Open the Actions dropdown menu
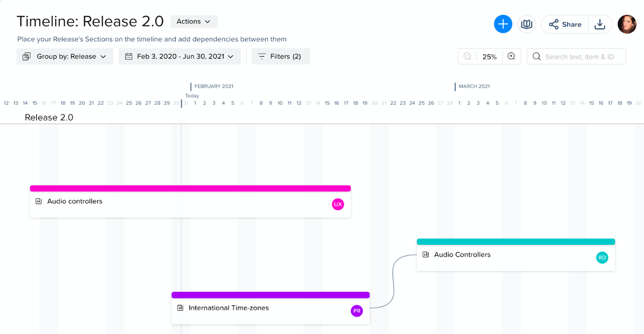 pos(194,22)
